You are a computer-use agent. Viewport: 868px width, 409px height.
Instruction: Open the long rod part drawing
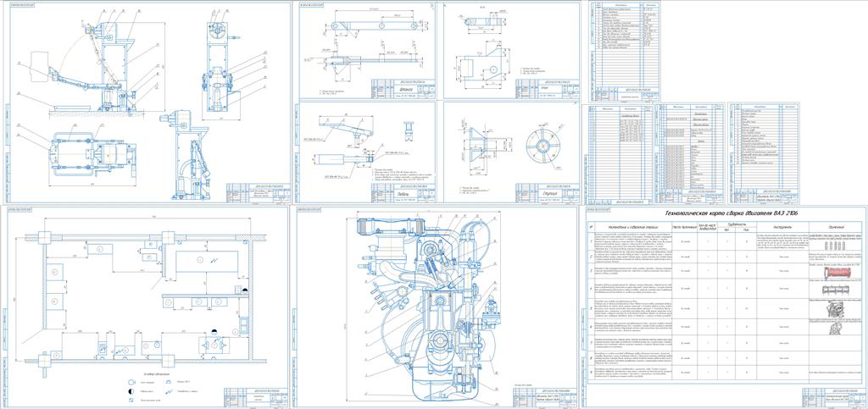coord(367,51)
